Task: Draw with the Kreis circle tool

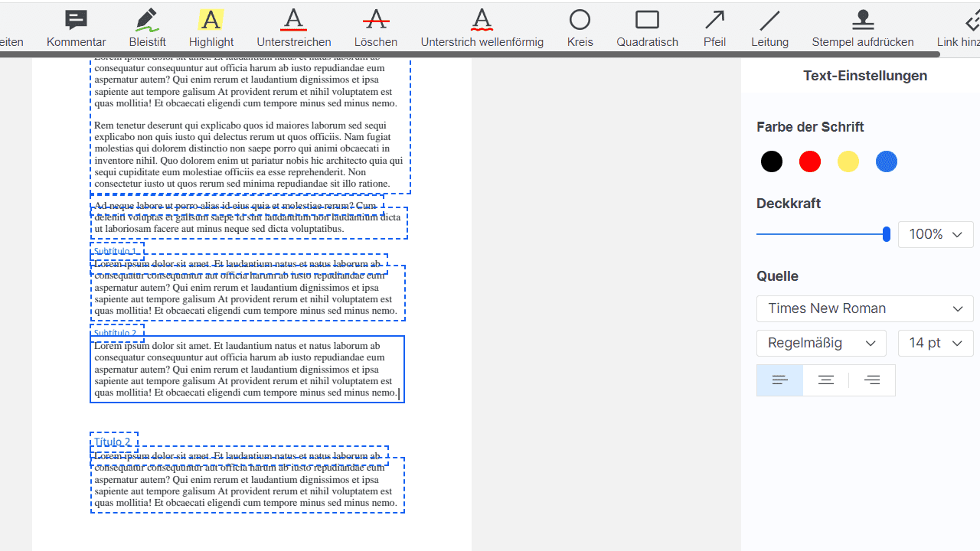Action: click(x=580, y=28)
